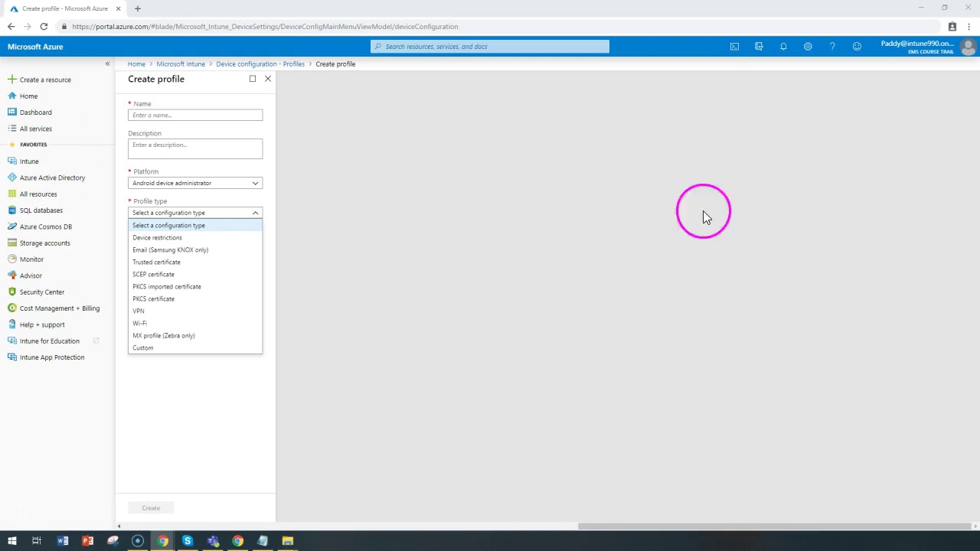Click the Name input field

coord(195,116)
